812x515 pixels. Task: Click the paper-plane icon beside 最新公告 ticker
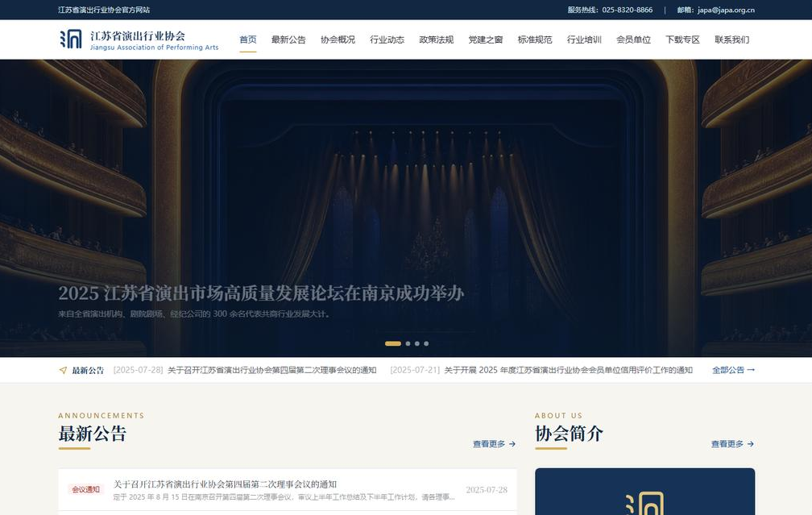point(63,371)
